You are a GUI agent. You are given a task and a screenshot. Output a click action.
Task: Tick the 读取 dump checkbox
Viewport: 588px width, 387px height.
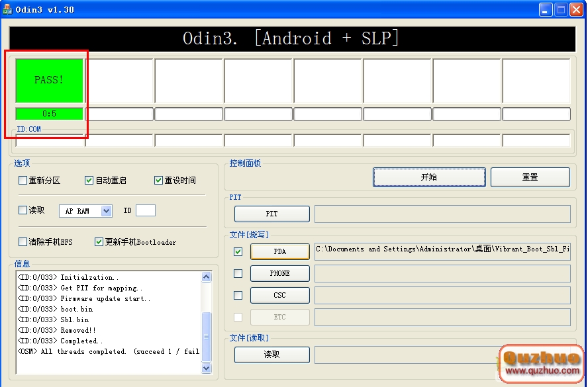[23, 210]
